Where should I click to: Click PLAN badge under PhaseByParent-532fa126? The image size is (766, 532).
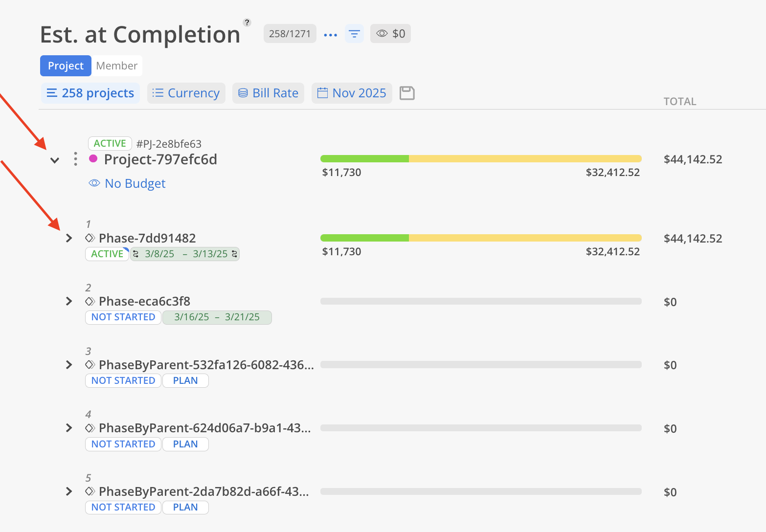click(185, 381)
